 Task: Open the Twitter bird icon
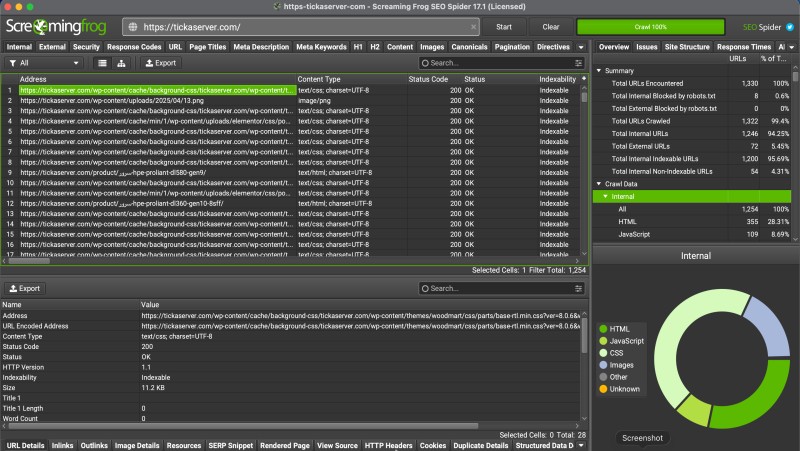(x=790, y=27)
